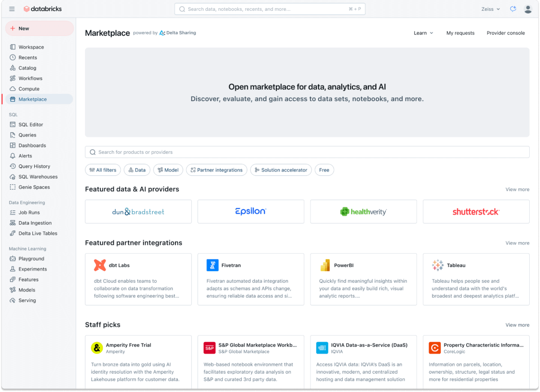This screenshot has height=392, width=540.
Task: Focus the top global search box
Action: click(x=270, y=9)
